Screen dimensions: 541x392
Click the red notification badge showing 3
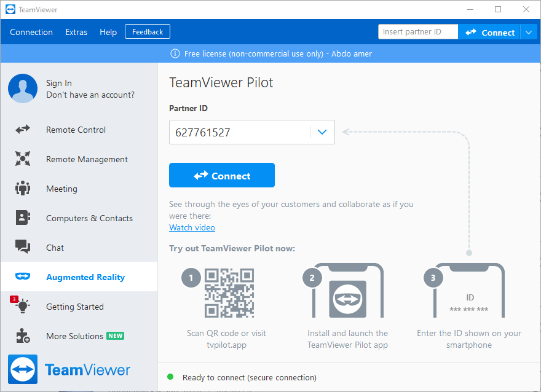click(14, 299)
